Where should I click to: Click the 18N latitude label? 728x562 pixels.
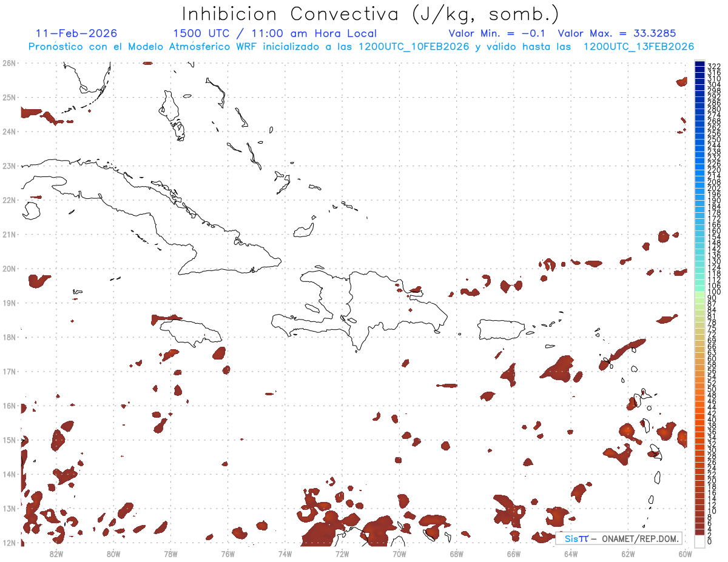pos(8,337)
